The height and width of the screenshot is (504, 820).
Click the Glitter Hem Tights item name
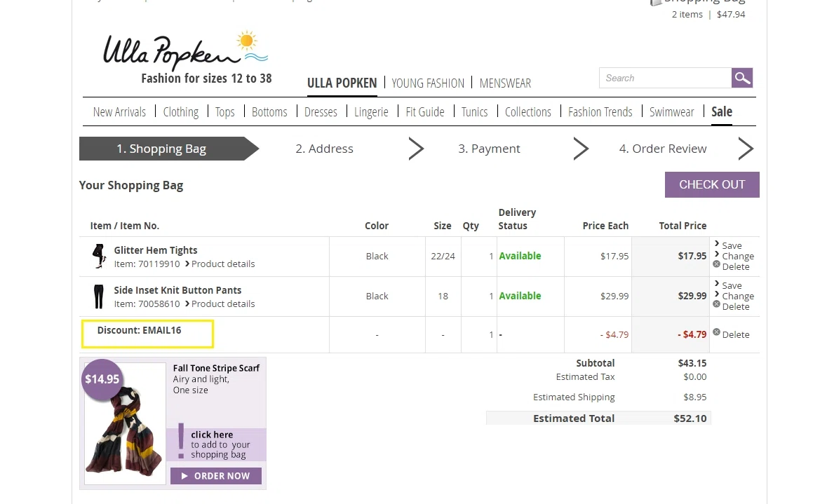pos(156,250)
